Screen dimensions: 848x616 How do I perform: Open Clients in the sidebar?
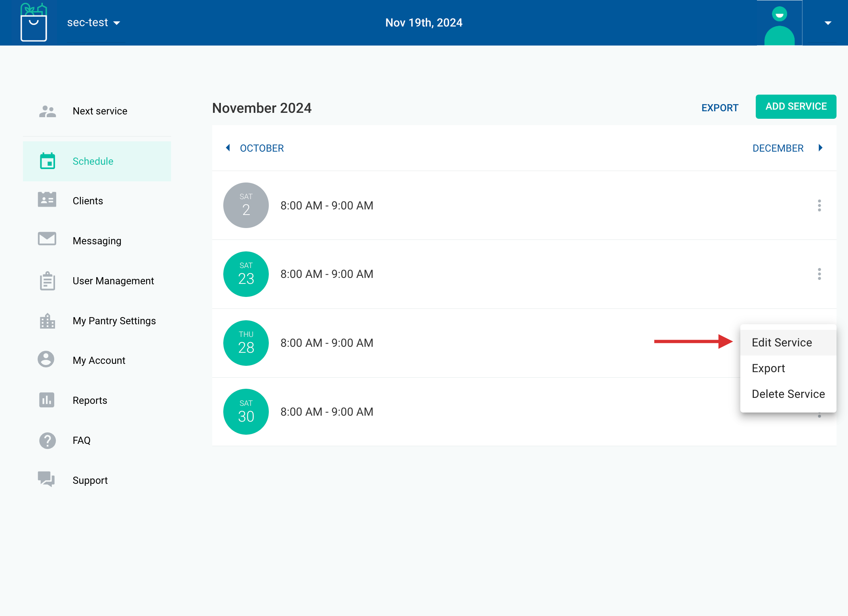[97, 201]
